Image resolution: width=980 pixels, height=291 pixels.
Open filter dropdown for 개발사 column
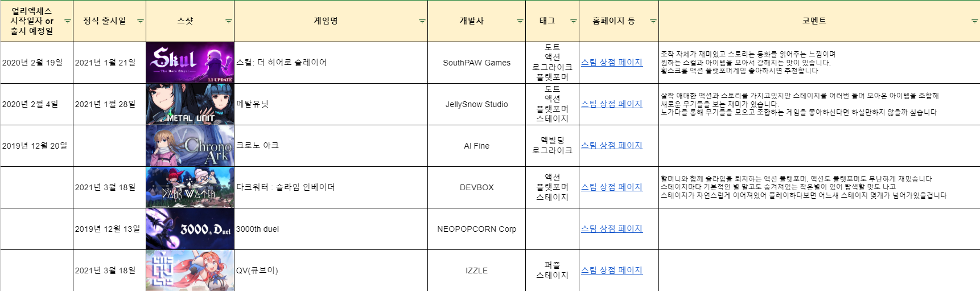coord(520,21)
